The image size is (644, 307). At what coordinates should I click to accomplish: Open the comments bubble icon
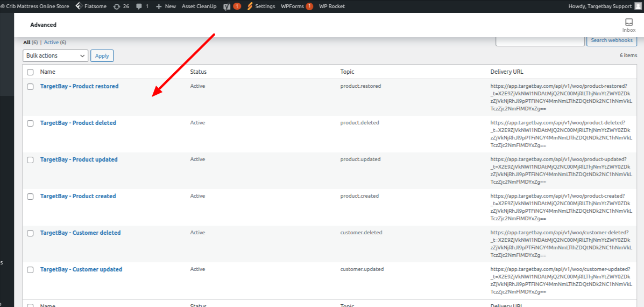139,6
